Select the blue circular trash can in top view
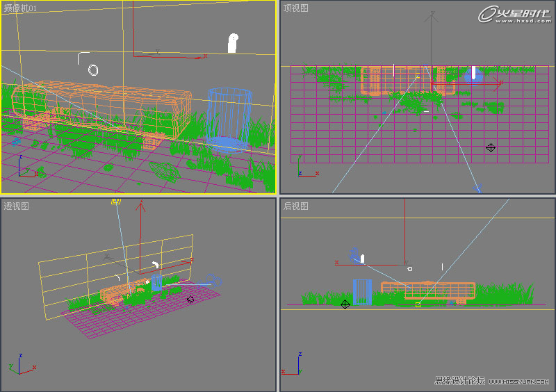The image size is (556, 392). (473, 76)
